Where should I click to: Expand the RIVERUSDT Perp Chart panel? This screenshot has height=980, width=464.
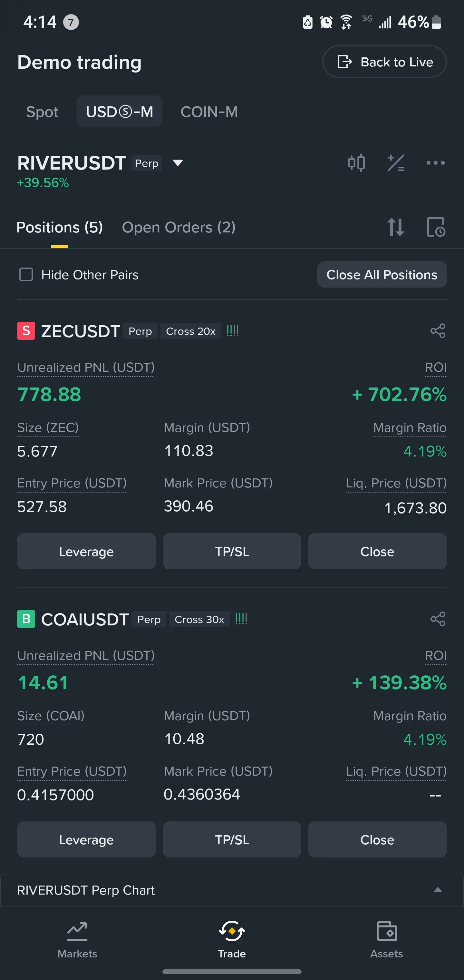(437, 890)
